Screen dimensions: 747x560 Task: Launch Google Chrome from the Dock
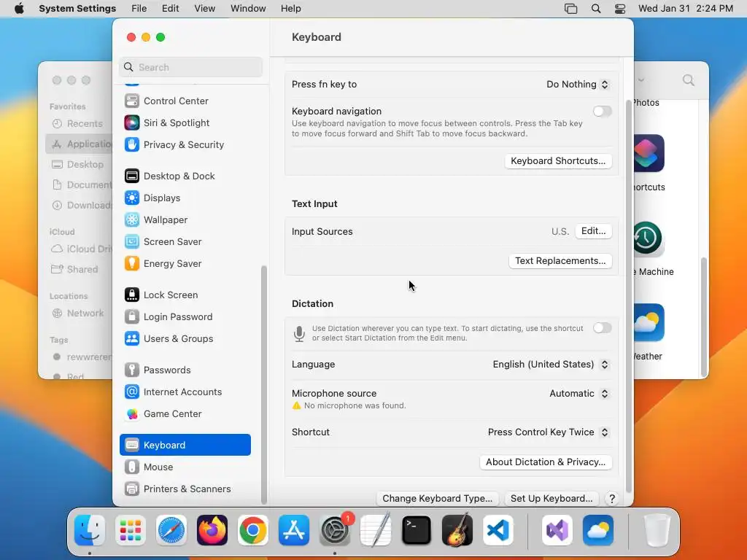coord(253,530)
